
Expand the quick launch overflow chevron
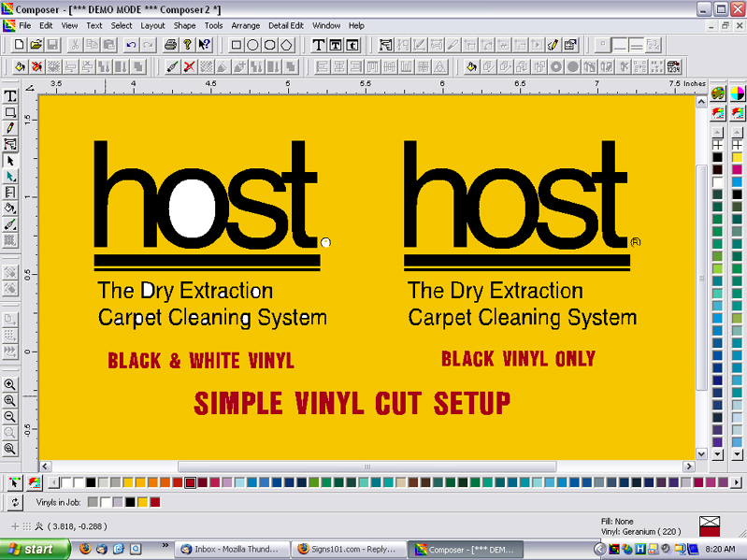coord(165,545)
